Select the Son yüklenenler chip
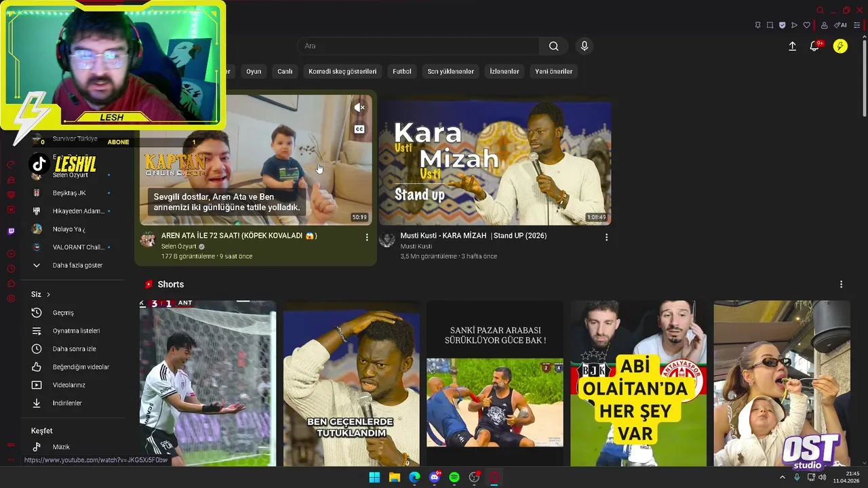 tap(450, 71)
